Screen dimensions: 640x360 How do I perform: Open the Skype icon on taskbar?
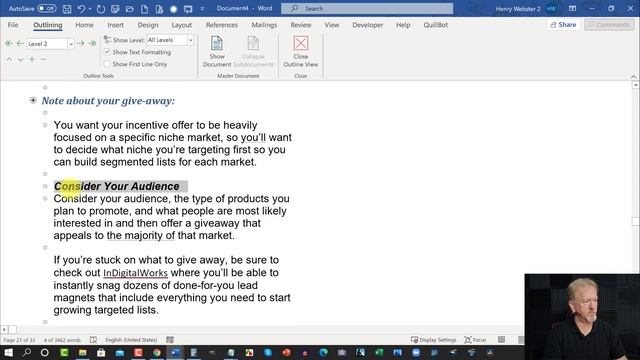coord(268,352)
